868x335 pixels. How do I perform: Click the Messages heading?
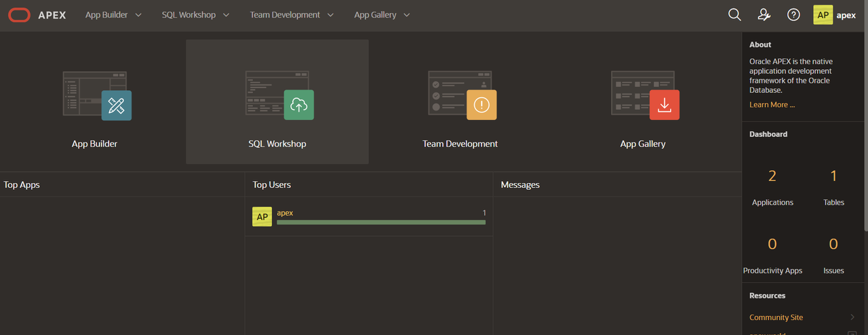(520, 184)
